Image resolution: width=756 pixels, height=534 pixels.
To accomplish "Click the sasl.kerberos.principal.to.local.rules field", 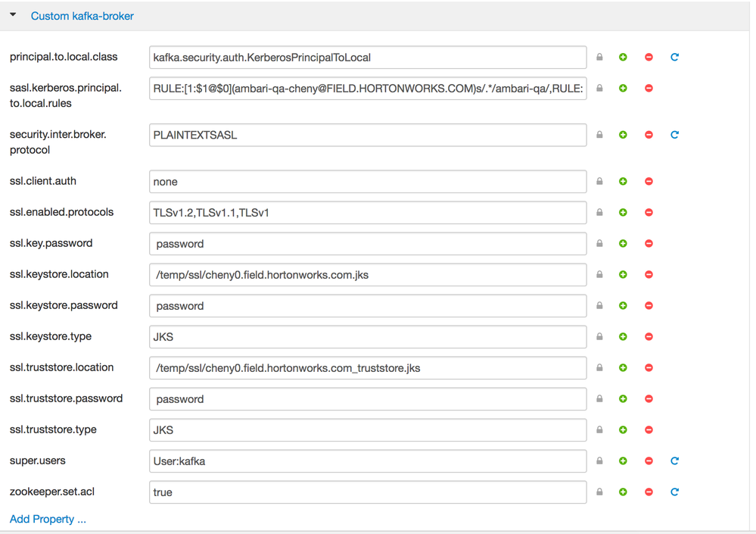I will (x=368, y=89).
